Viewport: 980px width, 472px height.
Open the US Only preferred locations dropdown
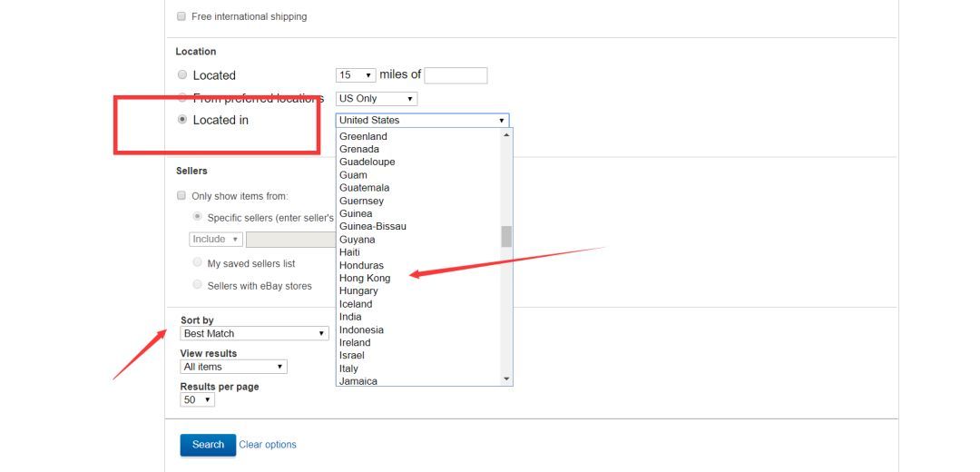[377, 98]
